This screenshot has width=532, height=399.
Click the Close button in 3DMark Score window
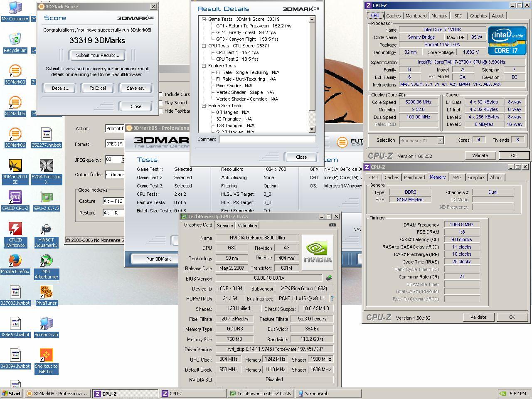point(136,106)
